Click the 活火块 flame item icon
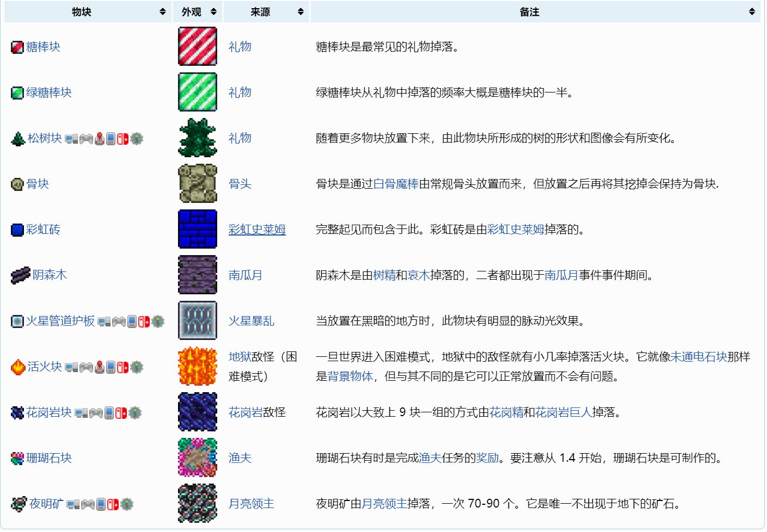The image size is (767, 532). tap(18, 367)
